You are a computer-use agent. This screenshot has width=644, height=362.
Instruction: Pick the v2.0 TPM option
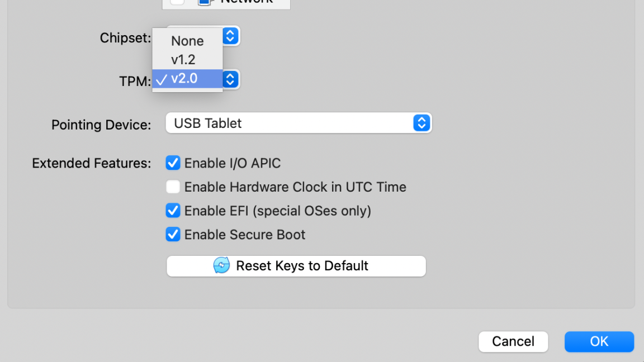pos(184,78)
